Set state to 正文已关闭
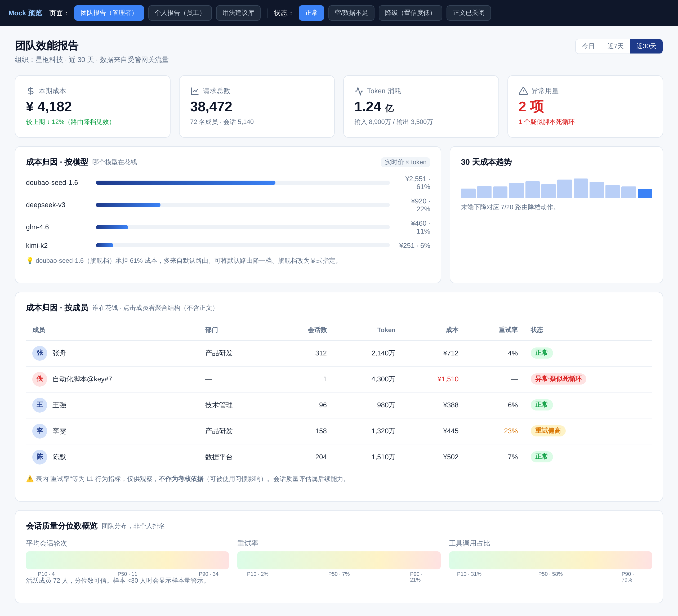The height and width of the screenshot is (616, 678). click(x=469, y=13)
